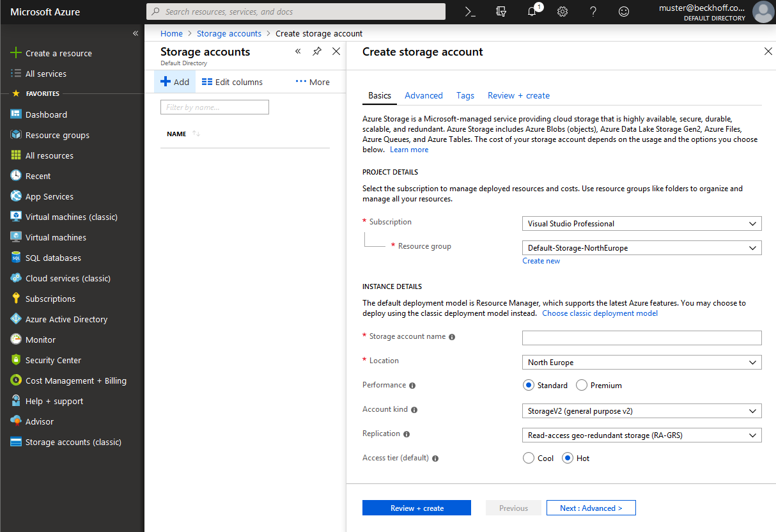This screenshot has width=776, height=532.
Task: Click the Cloud services (classic) icon
Action: tap(16, 278)
